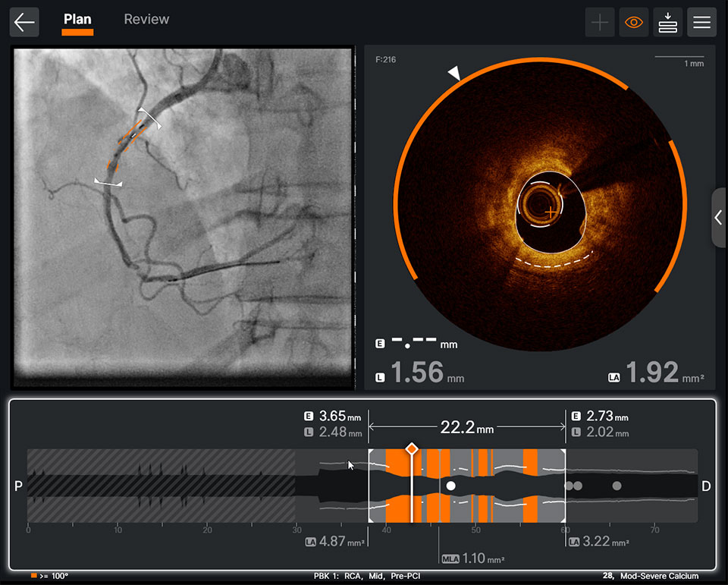This screenshot has height=585, width=728.
Task: Click the distal stent boundary handle
Action: (564, 486)
